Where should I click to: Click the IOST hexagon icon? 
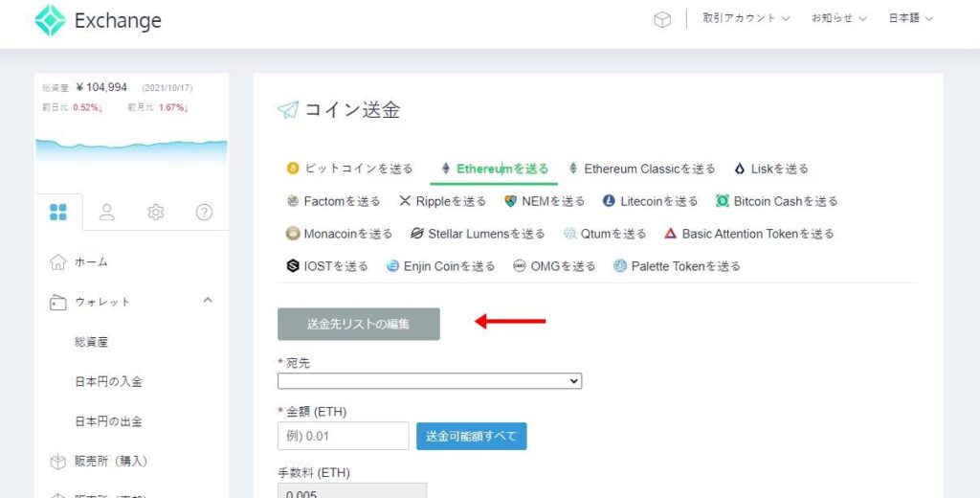(293, 266)
